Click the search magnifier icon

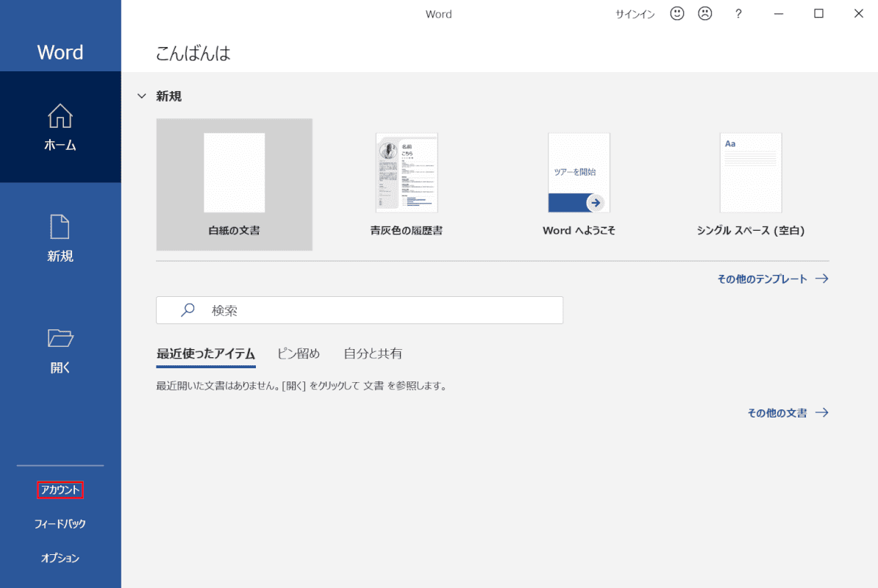188,310
